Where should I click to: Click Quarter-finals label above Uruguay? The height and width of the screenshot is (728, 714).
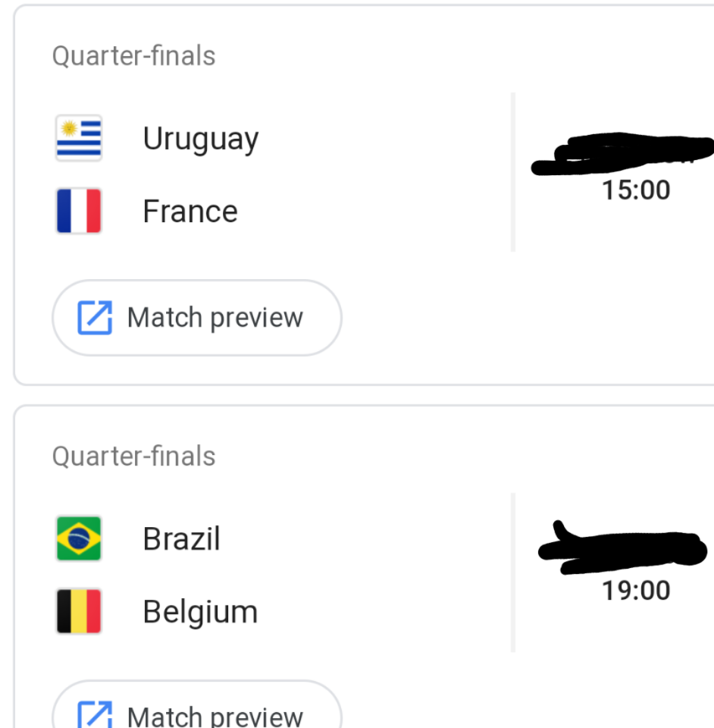133,56
